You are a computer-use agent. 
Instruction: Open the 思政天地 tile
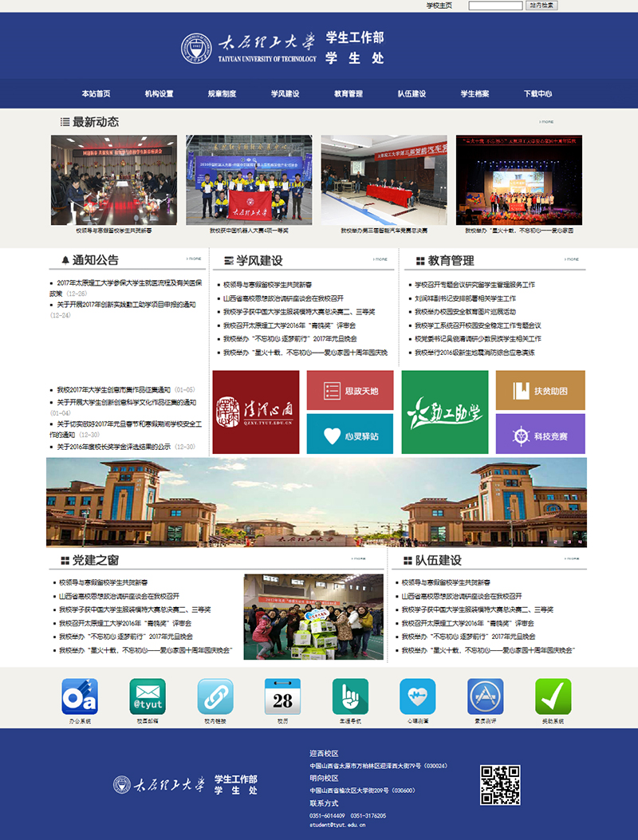click(x=350, y=391)
